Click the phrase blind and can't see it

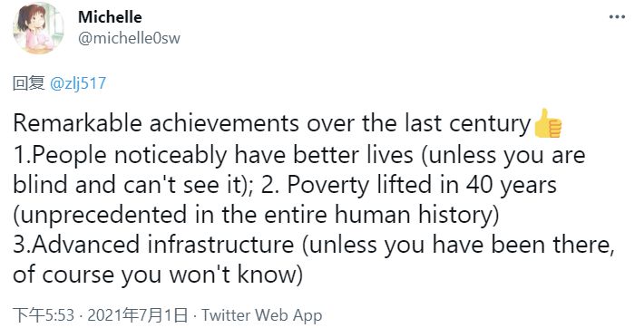click(x=129, y=185)
